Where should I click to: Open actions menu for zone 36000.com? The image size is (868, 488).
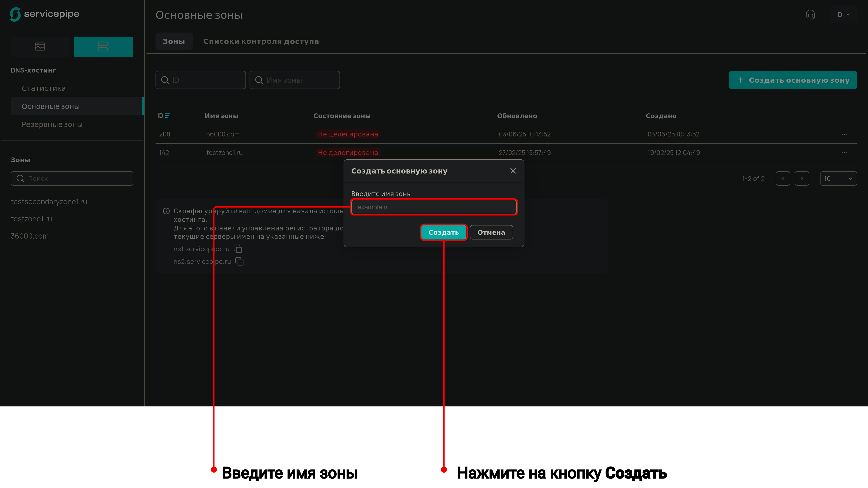[x=844, y=134]
